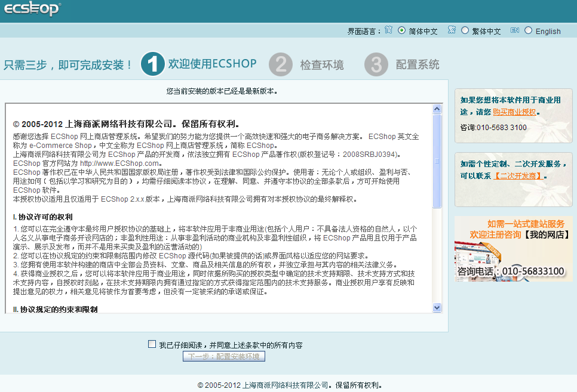
Task: Click the EN language icon
Action: coord(514,30)
